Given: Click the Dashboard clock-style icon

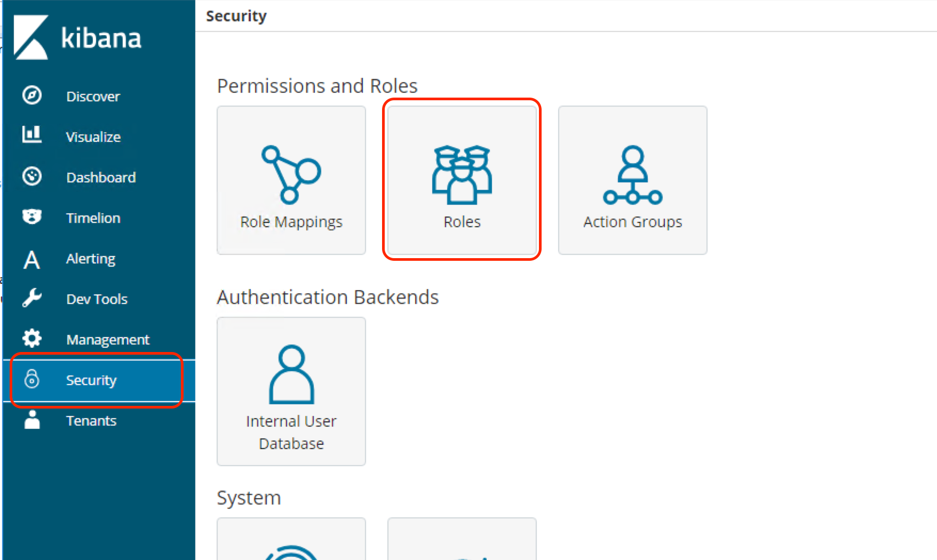Looking at the screenshot, I should pyautogui.click(x=32, y=177).
